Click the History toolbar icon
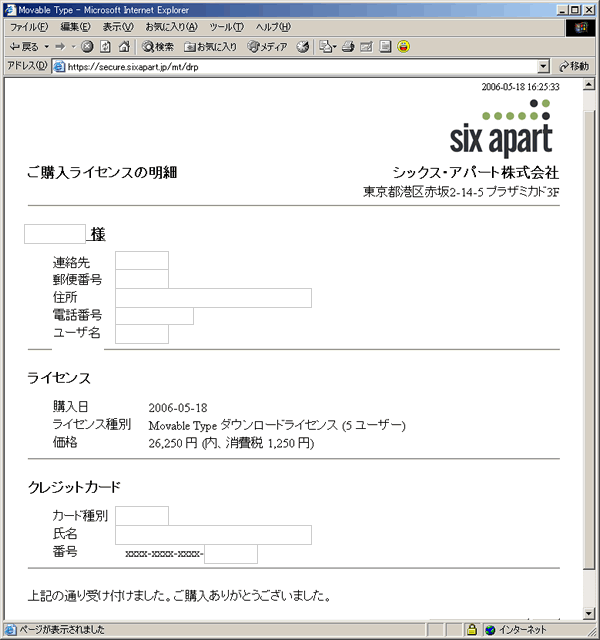The image size is (600, 640). [302, 47]
